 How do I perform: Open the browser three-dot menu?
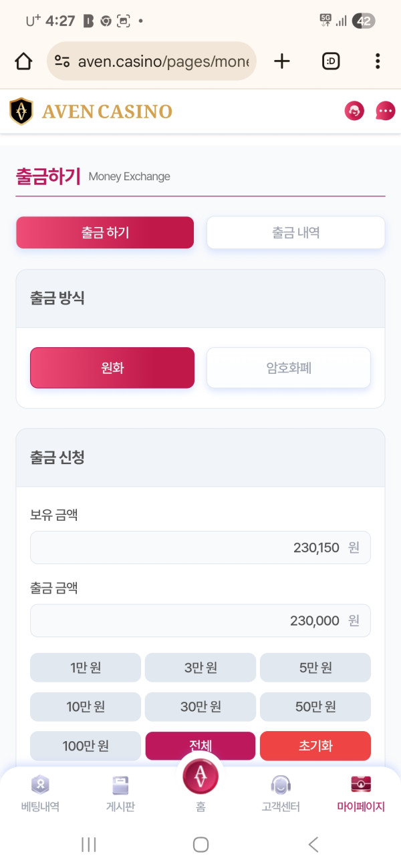[378, 61]
